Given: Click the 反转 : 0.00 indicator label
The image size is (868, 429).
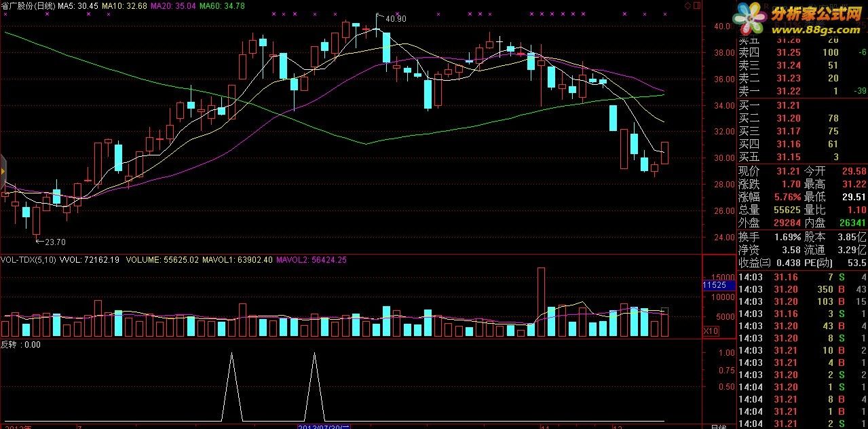Looking at the screenshot, I should (21, 344).
